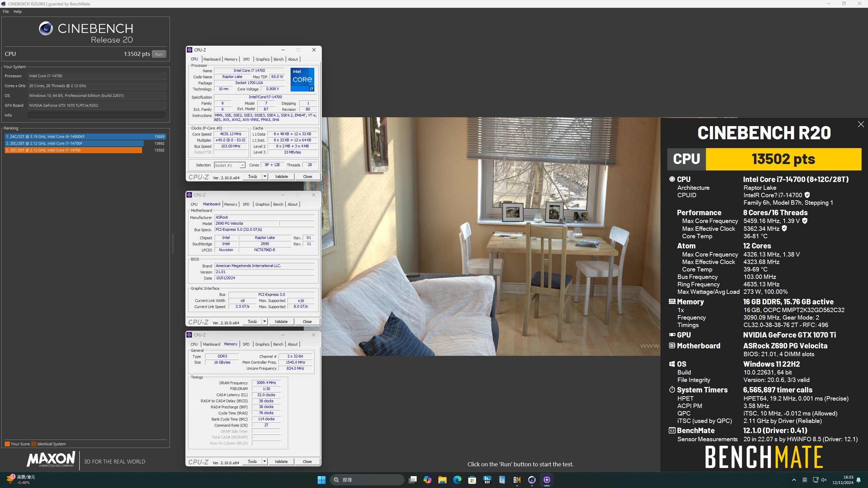Close the BenchMate result overlay with the X
Viewport: 868px width, 488px height.
pyautogui.click(x=861, y=124)
